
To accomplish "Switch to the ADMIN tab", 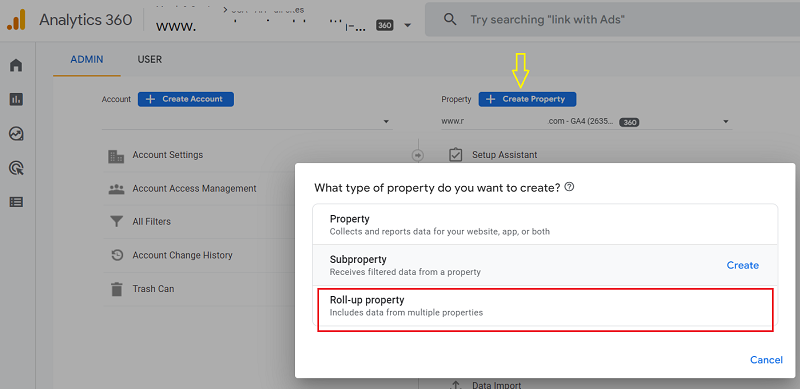I will point(87,60).
